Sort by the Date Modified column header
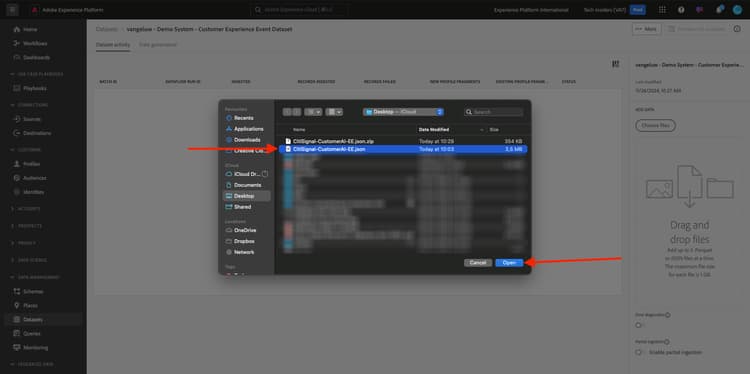The width and height of the screenshot is (750, 374). [x=434, y=130]
